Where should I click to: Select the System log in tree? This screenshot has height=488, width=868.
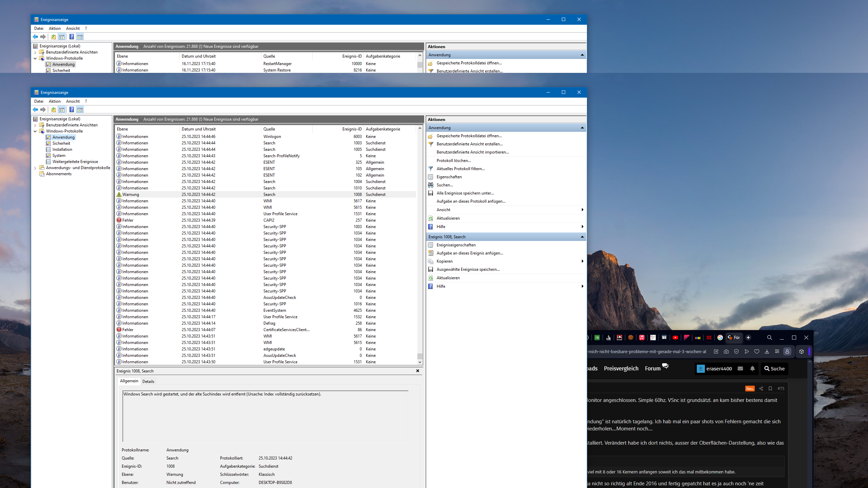click(x=59, y=156)
